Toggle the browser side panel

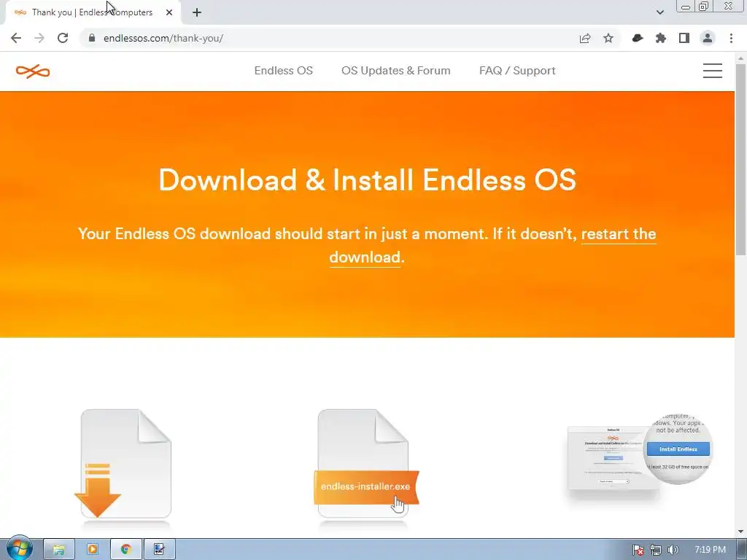point(684,38)
